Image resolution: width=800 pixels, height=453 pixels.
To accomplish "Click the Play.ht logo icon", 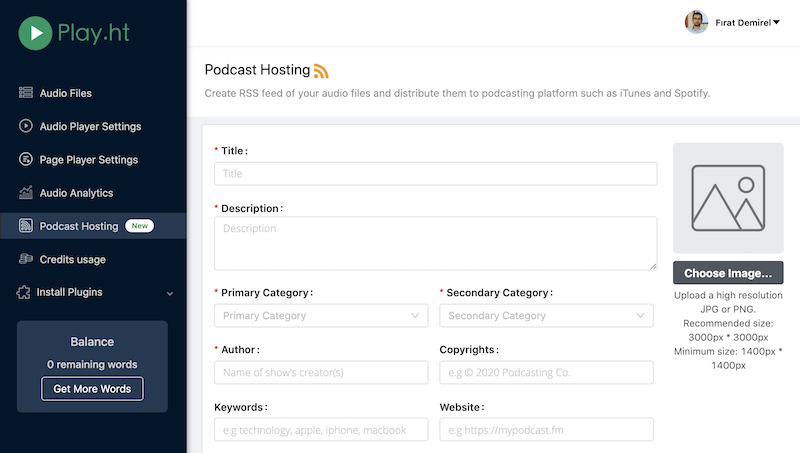I will (36, 33).
